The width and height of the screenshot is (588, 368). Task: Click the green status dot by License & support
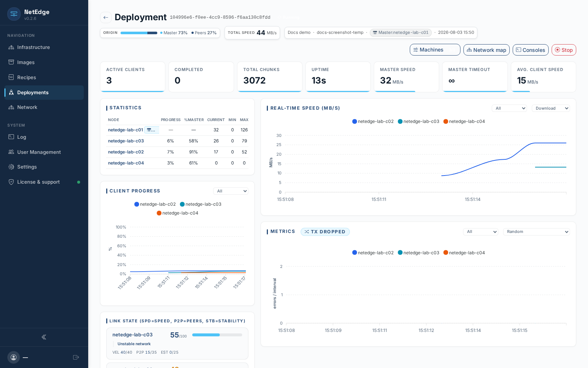click(79, 182)
